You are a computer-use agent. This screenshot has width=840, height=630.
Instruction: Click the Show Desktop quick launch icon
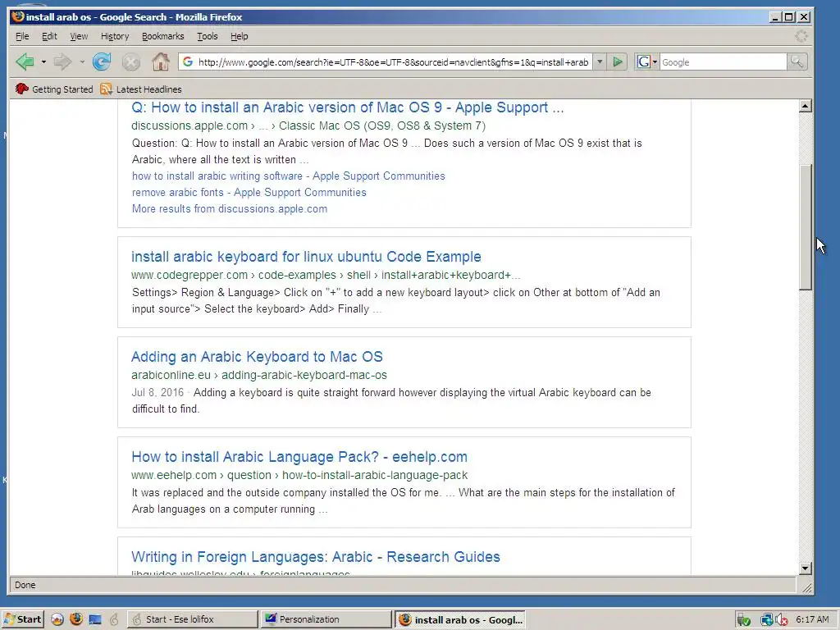click(x=95, y=620)
